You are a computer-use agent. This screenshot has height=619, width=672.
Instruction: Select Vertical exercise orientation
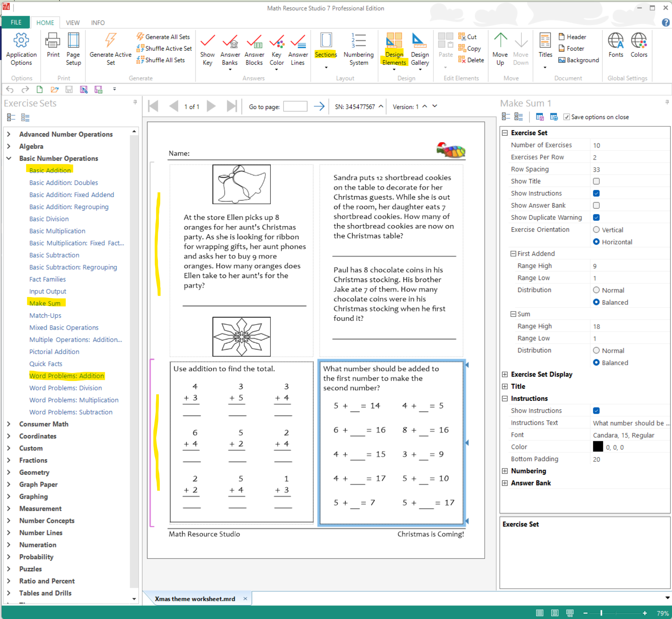pos(596,230)
